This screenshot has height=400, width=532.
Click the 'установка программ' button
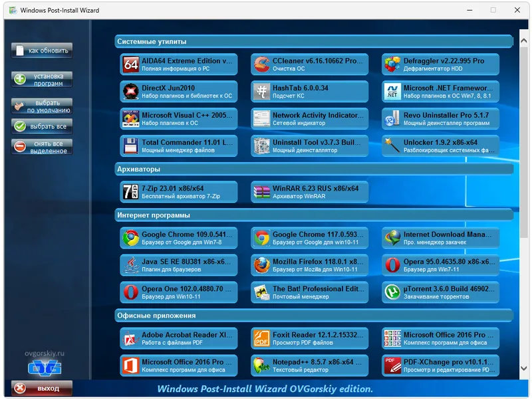pyautogui.click(x=42, y=79)
